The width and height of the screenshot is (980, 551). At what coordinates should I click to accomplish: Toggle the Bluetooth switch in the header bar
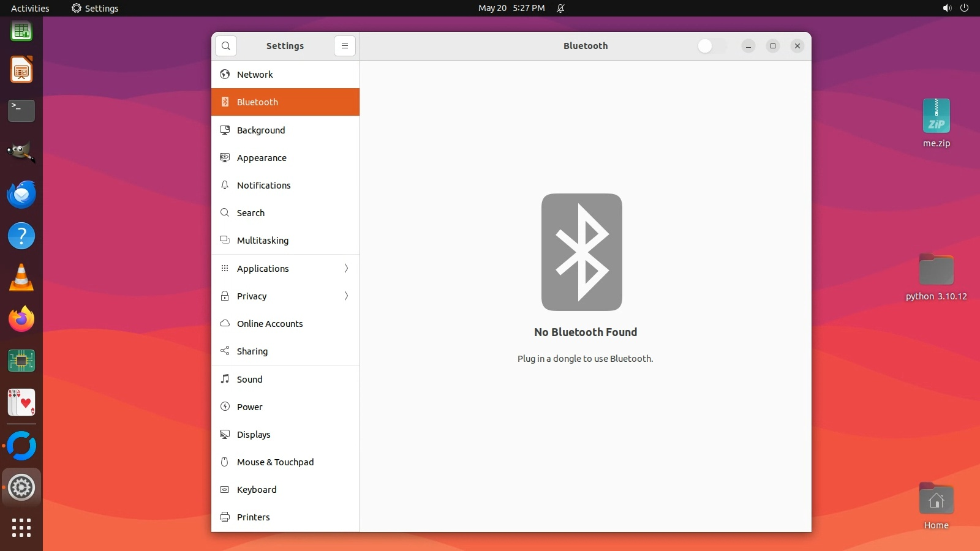click(x=712, y=46)
